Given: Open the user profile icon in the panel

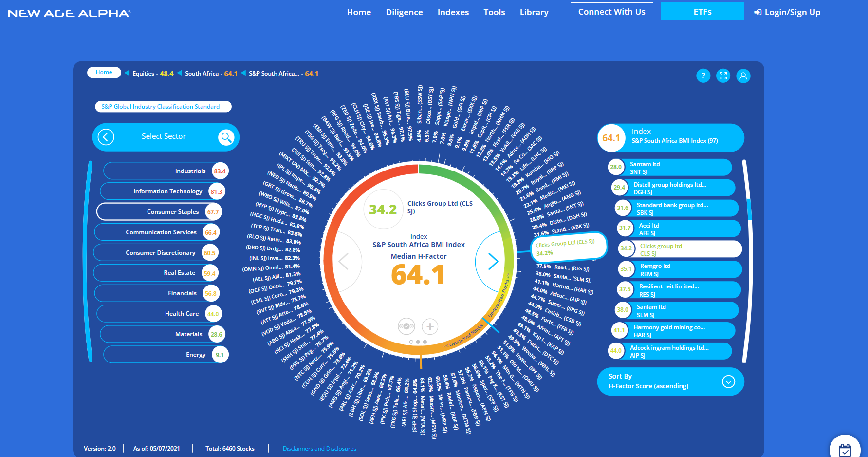Looking at the screenshot, I should point(743,76).
